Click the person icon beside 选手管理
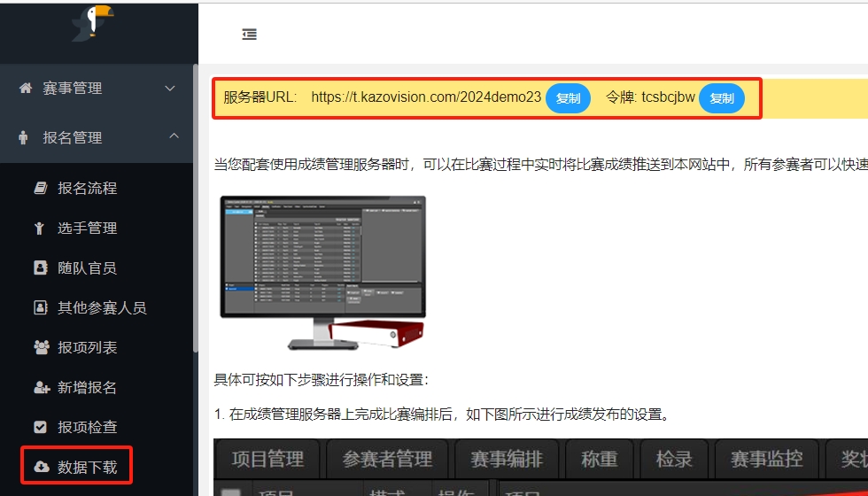Image resolution: width=868 pixels, height=496 pixels. [x=40, y=229]
